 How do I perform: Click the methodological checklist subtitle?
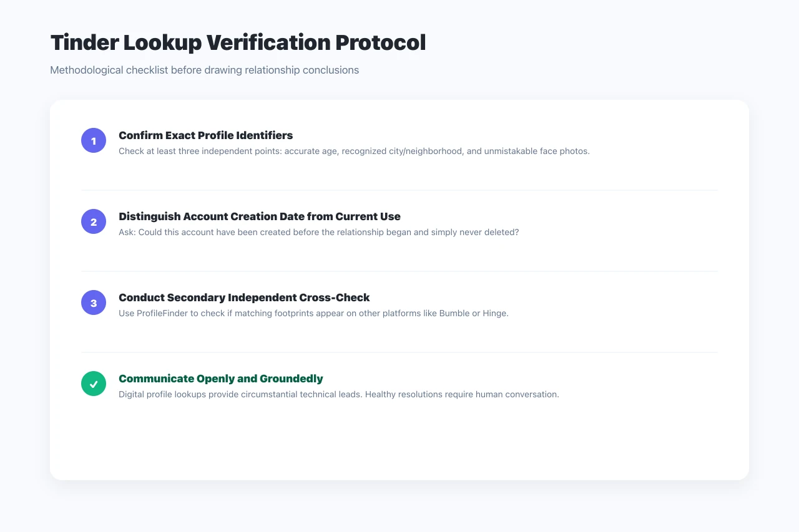click(204, 70)
